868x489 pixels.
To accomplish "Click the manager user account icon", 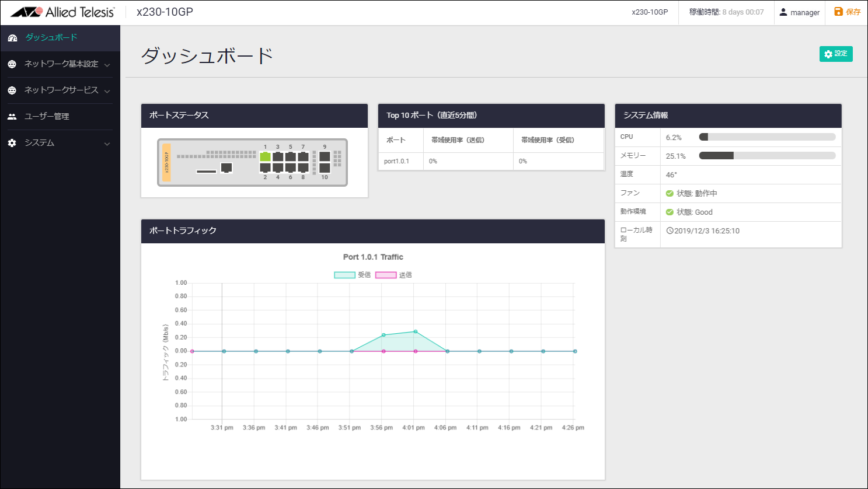I will click(783, 12).
